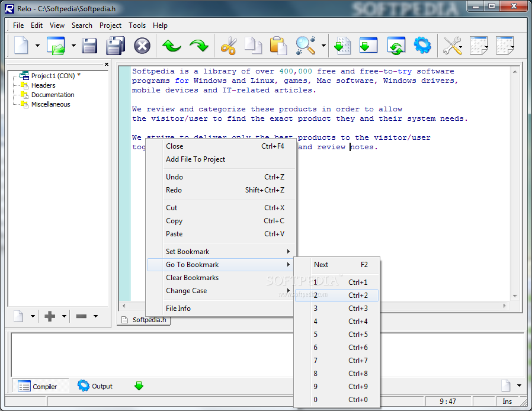Viewport: 532px width, 411px height.
Task: Click the New file toolbar icon
Action: pyautogui.click(x=21, y=46)
